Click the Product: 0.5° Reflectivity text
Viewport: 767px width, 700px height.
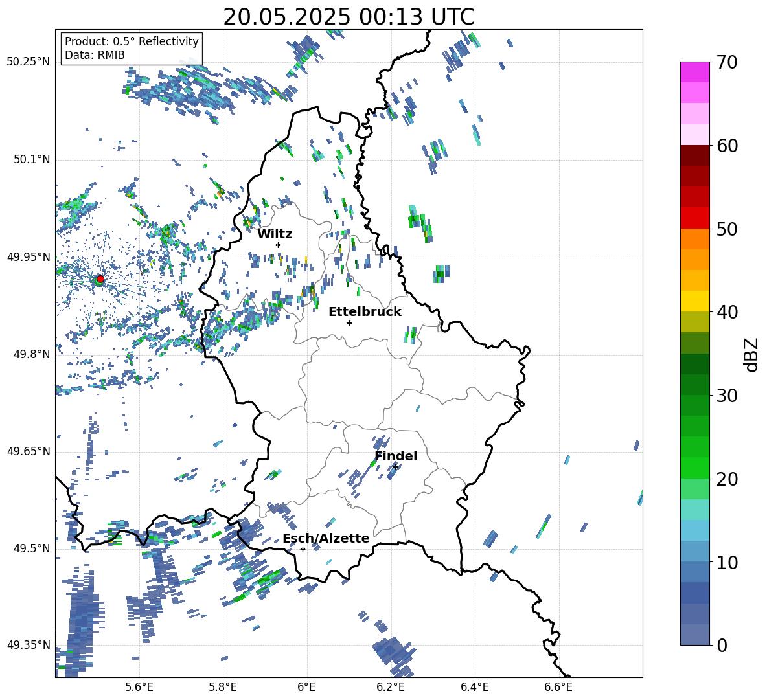tap(132, 41)
